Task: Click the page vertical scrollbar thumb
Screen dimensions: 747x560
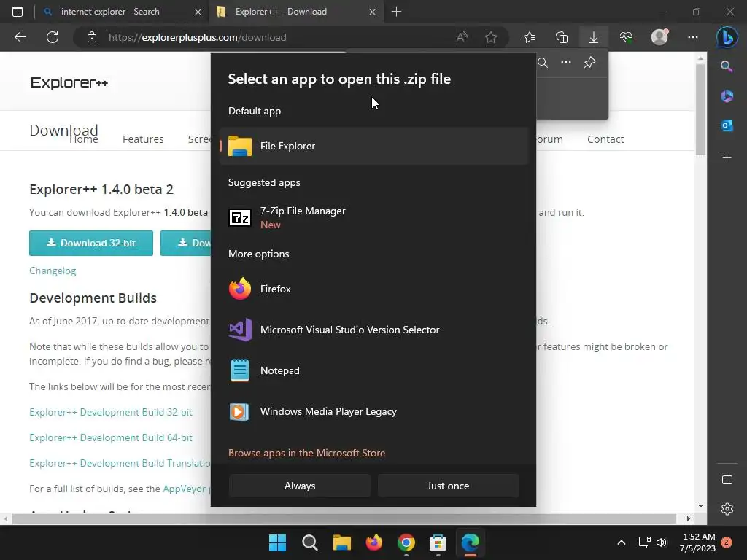Action: click(x=700, y=109)
